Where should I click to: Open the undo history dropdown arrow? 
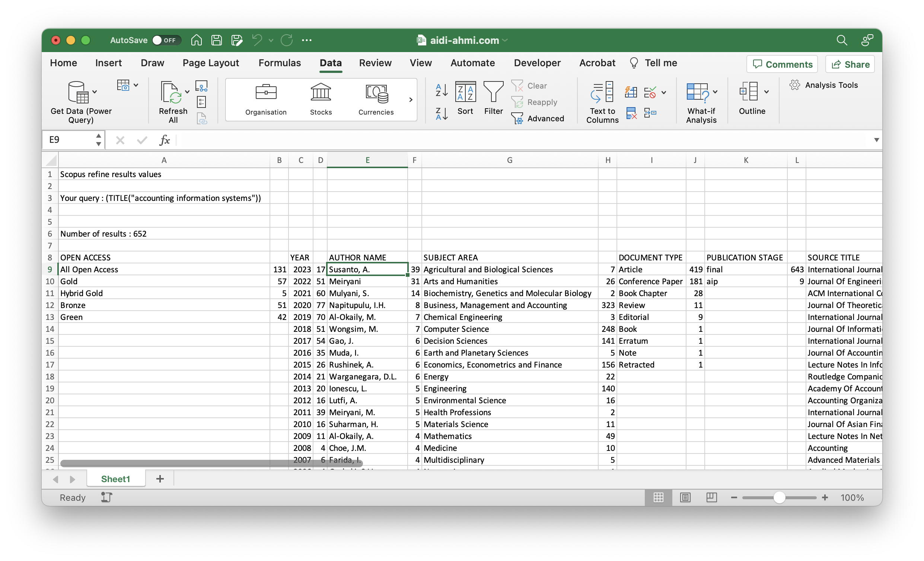[271, 40]
